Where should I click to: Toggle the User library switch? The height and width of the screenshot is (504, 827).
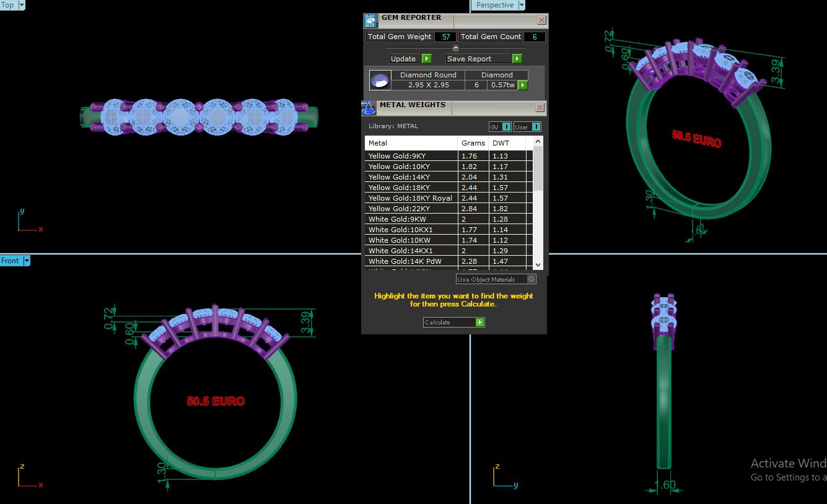pyautogui.click(x=536, y=127)
